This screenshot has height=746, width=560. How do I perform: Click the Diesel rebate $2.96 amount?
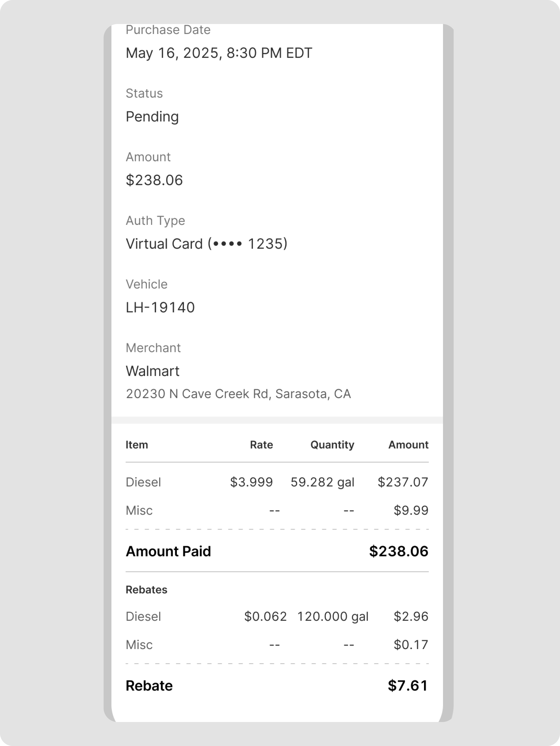[411, 616]
